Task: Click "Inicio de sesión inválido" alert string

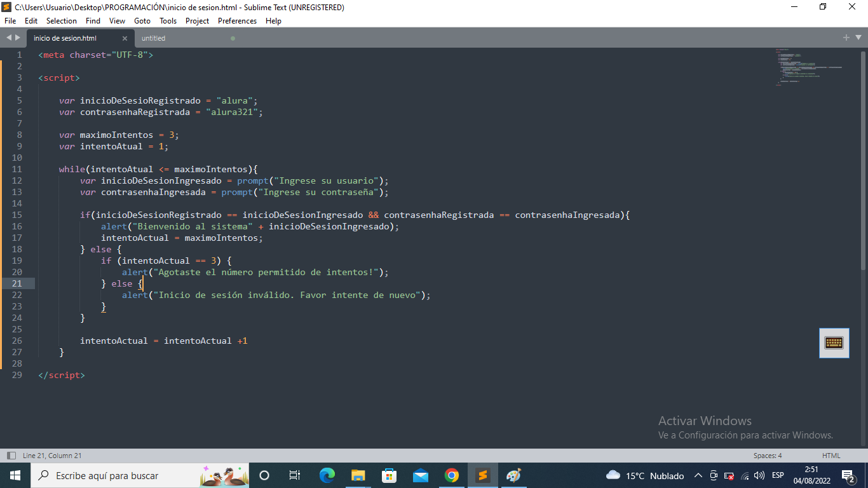Action: coord(287,295)
